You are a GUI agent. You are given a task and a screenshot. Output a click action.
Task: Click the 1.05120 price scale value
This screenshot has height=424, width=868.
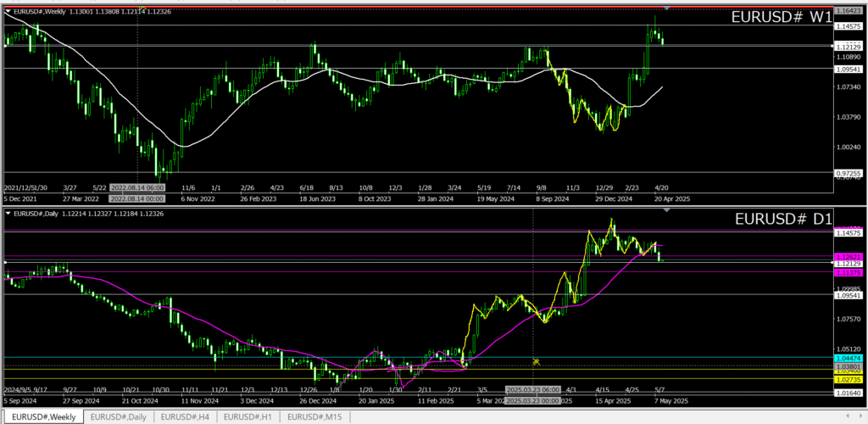click(848, 349)
